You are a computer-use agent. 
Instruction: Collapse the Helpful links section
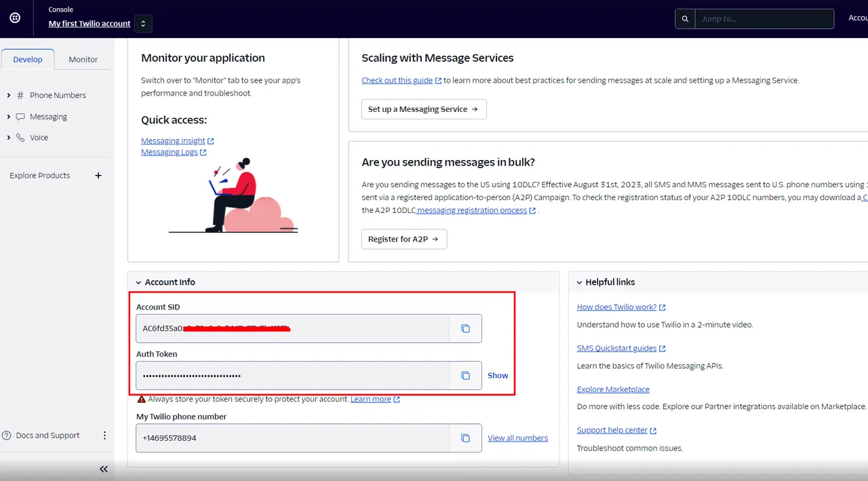tap(579, 283)
